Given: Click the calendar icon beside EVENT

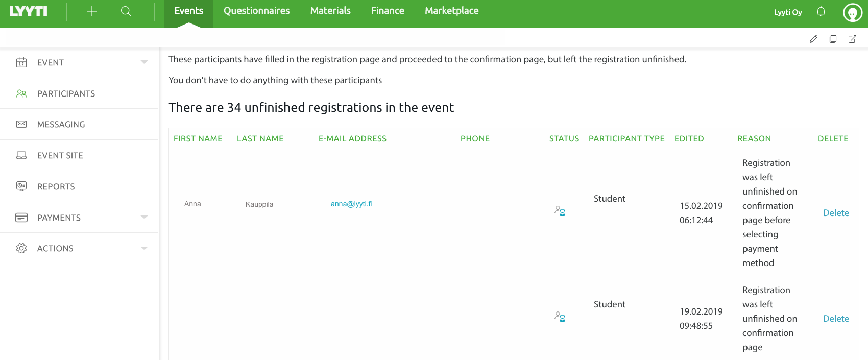Looking at the screenshot, I should coord(21,62).
